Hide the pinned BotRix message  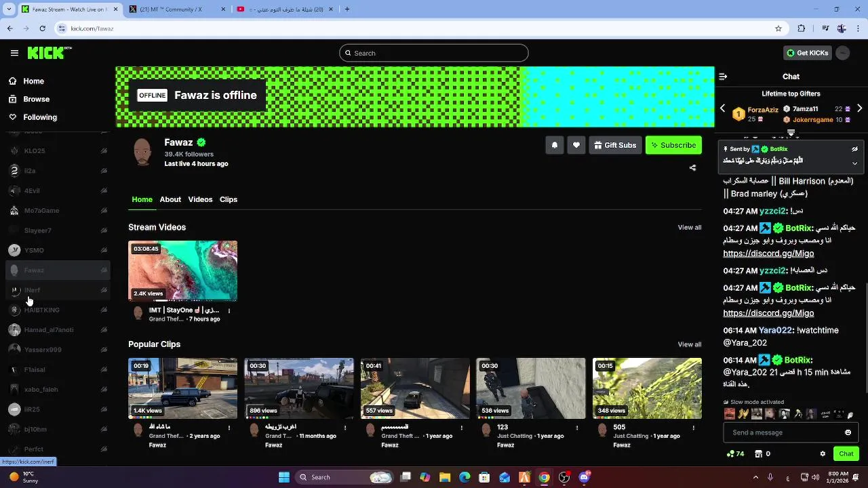coord(854,149)
